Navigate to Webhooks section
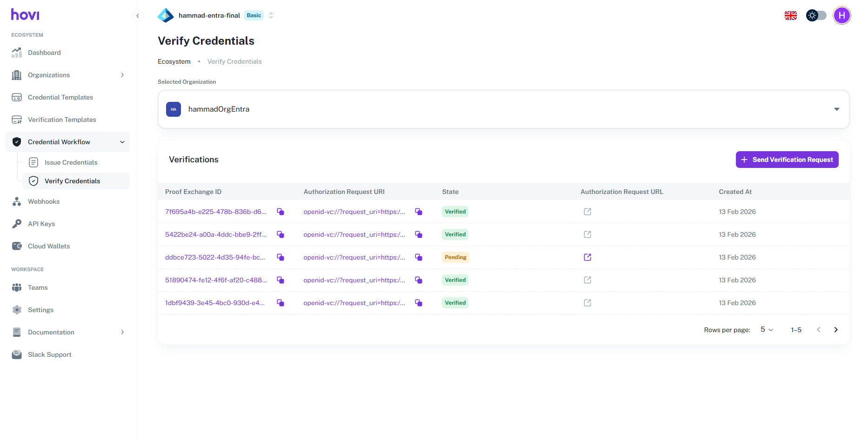The image size is (868, 441). [44, 201]
